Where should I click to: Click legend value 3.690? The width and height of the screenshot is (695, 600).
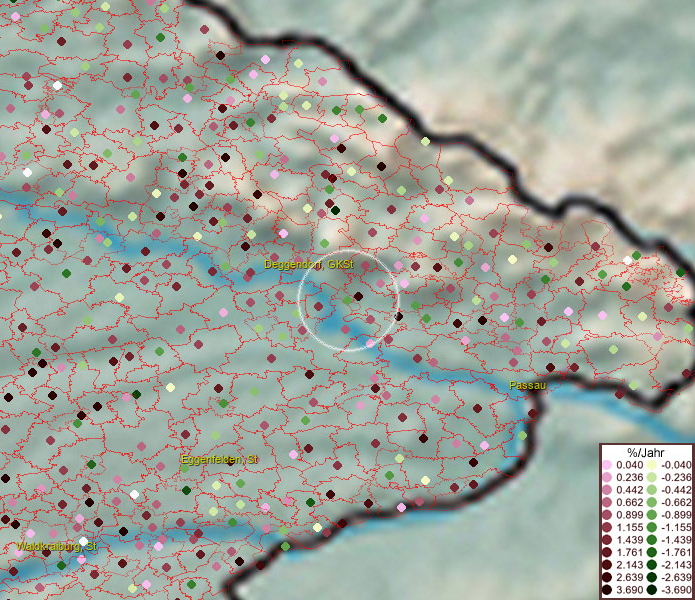click(629, 590)
